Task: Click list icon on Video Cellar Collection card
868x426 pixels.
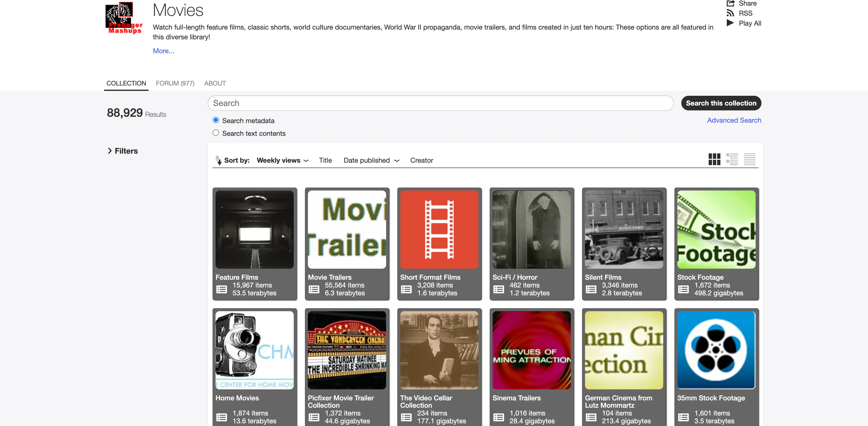Action: point(406,417)
